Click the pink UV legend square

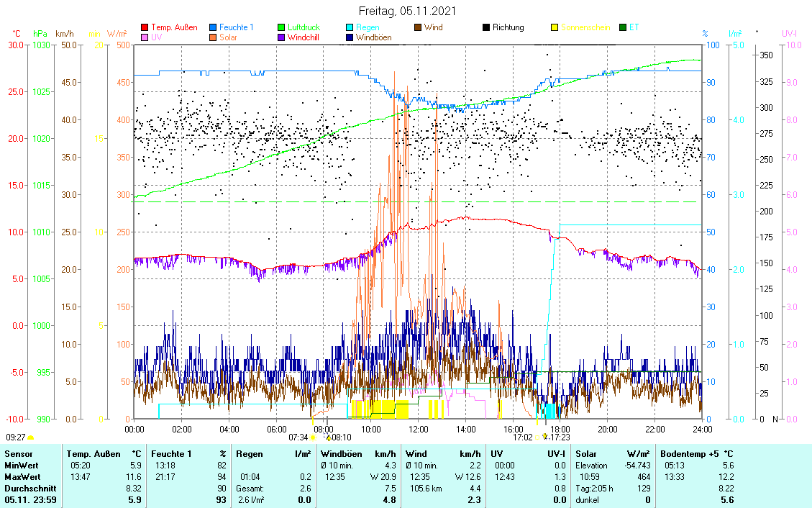(145, 37)
